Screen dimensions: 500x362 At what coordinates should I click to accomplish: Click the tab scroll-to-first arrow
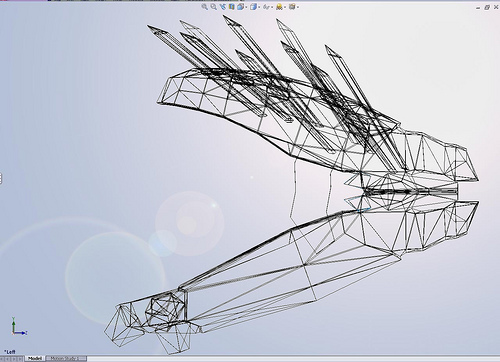[2, 359]
